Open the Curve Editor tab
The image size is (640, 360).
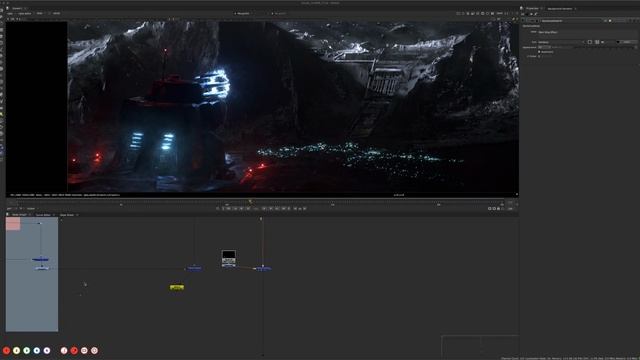point(43,215)
